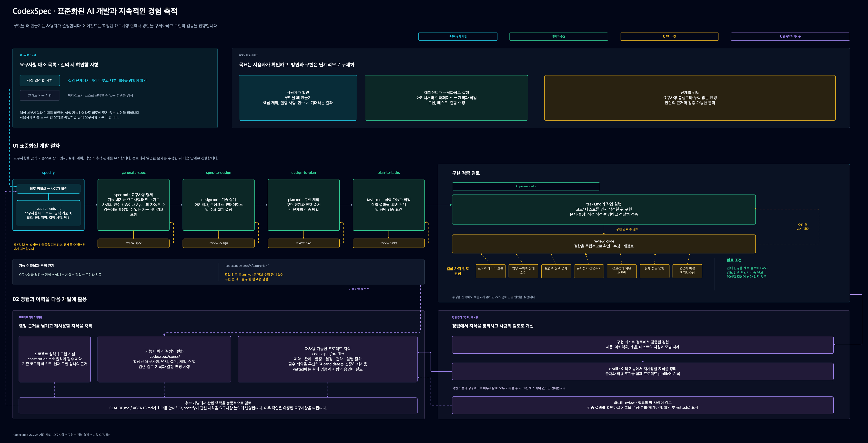Click the 'design-to-plan' stage label

pyautogui.click(x=304, y=173)
